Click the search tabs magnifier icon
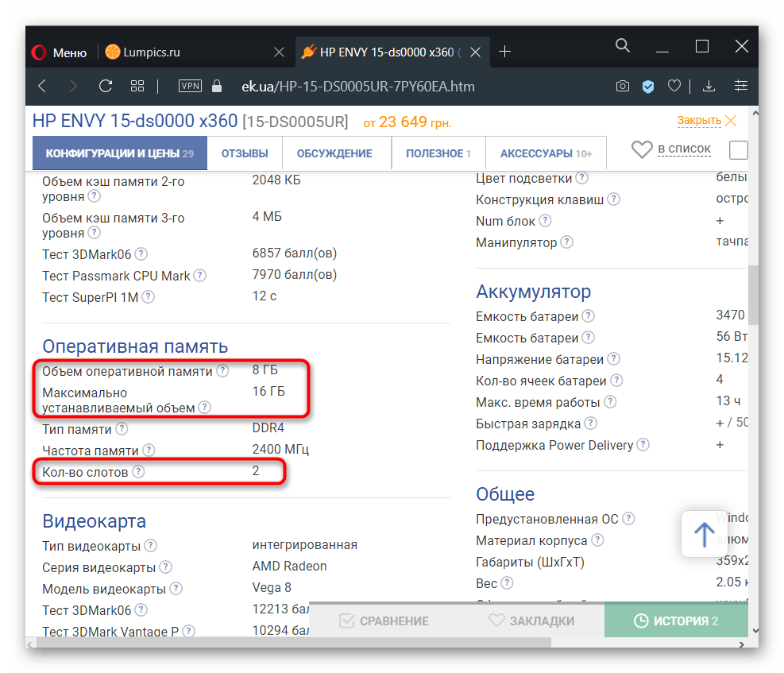The image size is (784, 673). [x=623, y=46]
